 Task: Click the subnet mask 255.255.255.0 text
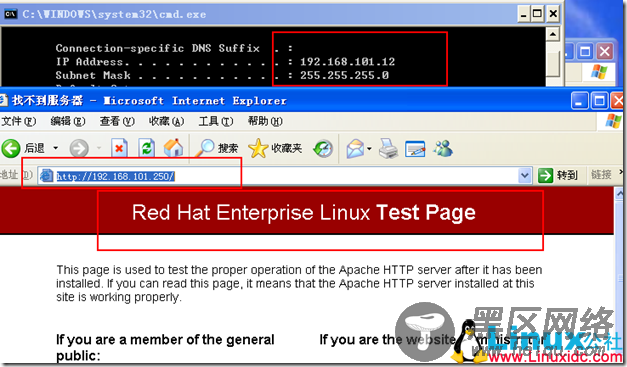coord(344,75)
